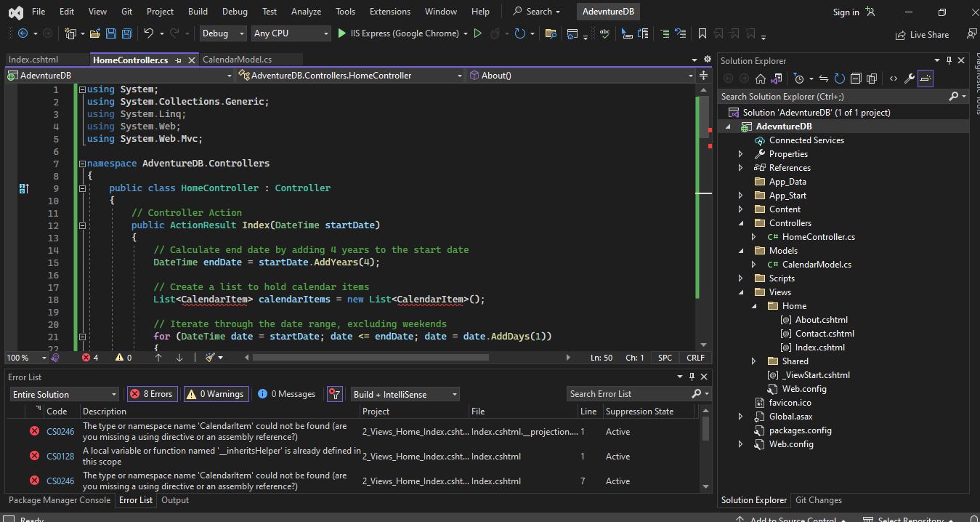Click the Live Share button
The width and height of the screenshot is (980, 522).
(923, 34)
